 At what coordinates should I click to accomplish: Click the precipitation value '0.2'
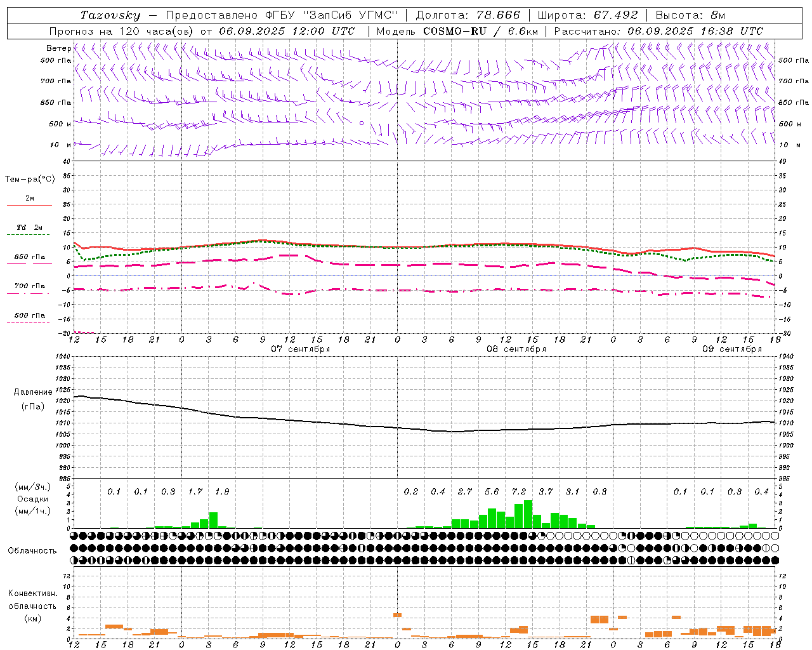point(411,491)
